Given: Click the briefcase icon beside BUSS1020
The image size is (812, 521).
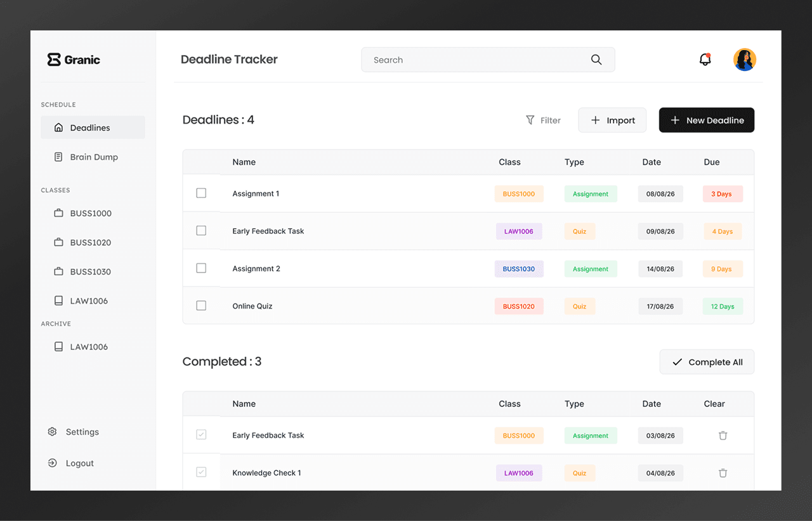Looking at the screenshot, I should [x=58, y=242].
